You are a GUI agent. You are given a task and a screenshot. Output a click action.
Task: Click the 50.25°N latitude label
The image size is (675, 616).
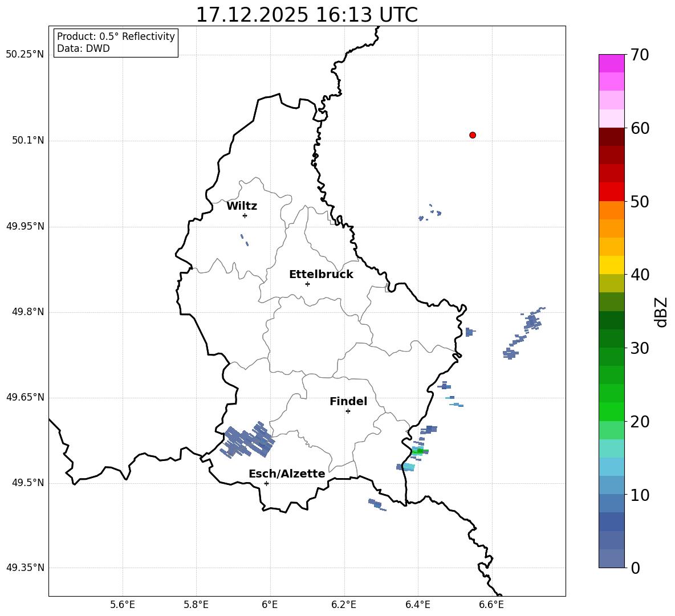pyautogui.click(x=25, y=55)
